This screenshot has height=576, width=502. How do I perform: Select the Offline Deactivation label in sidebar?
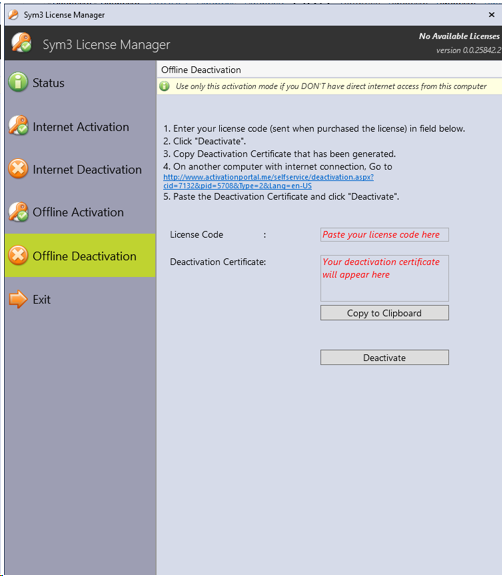(x=84, y=256)
